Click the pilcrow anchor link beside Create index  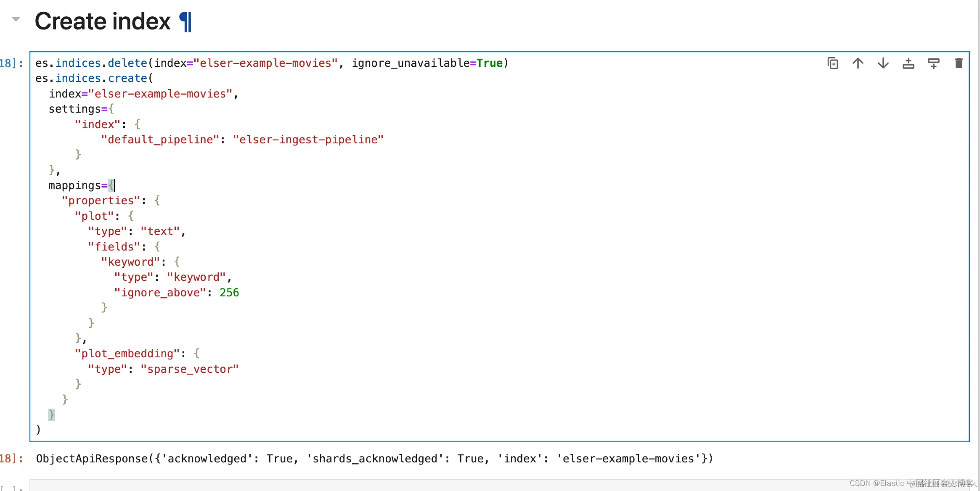pos(185,22)
